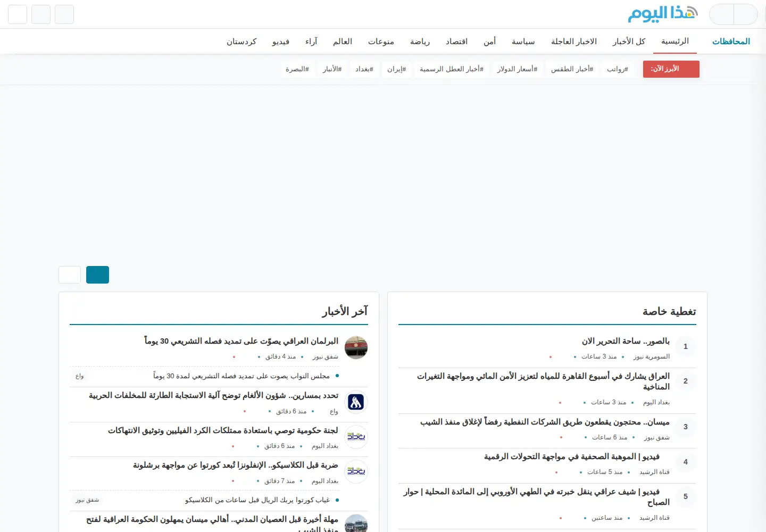The image size is (766, 532).
Task: Open the parliament building thumbnail in آخر الأخبار
Action: [x=356, y=347]
